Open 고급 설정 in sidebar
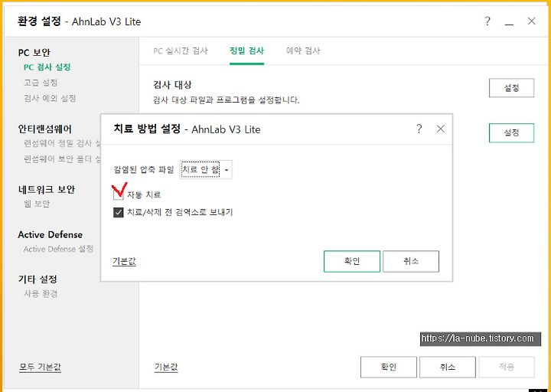 pyautogui.click(x=41, y=83)
